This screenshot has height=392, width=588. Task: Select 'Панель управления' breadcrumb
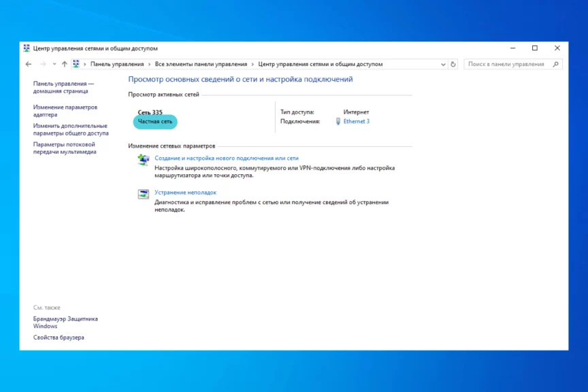pos(117,64)
